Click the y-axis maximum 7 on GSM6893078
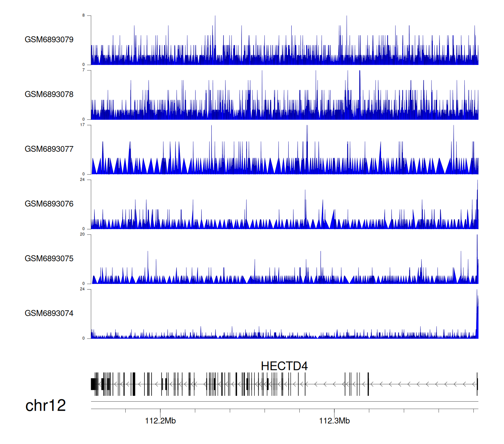Viewport: 504px width, 444px height. [x=84, y=70]
